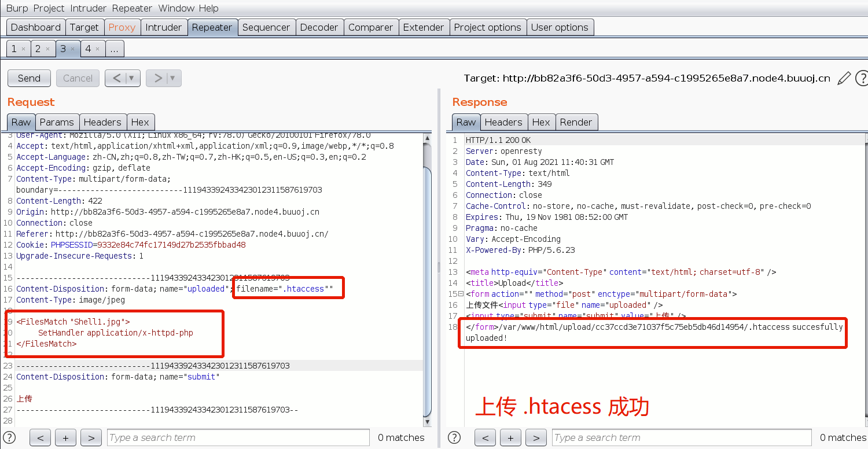Select Repeater request tab 1
Screen dimensions: 868x449
pos(14,49)
